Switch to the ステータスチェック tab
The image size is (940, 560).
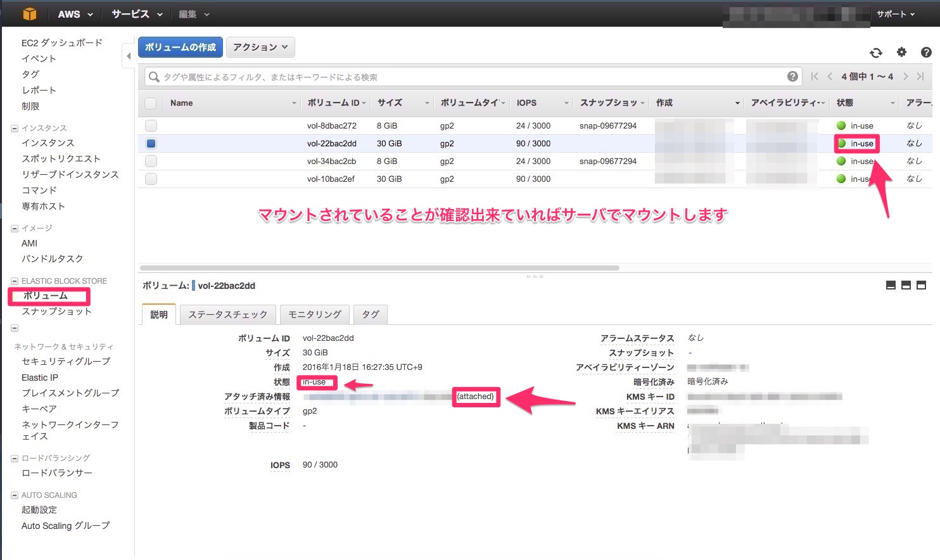[227, 314]
